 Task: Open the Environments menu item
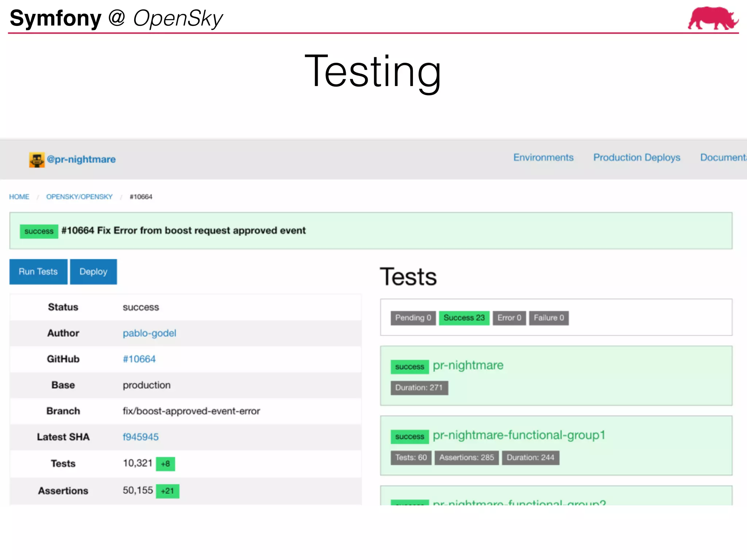coord(543,157)
